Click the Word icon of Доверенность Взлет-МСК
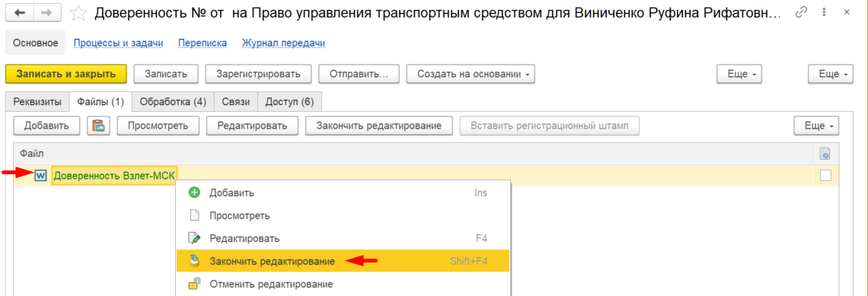Screen dimensions: 868x296 (x=40, y=175)
